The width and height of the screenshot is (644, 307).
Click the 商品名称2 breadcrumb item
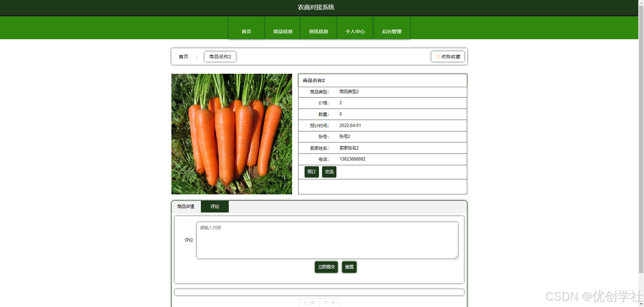coord(220,57)
